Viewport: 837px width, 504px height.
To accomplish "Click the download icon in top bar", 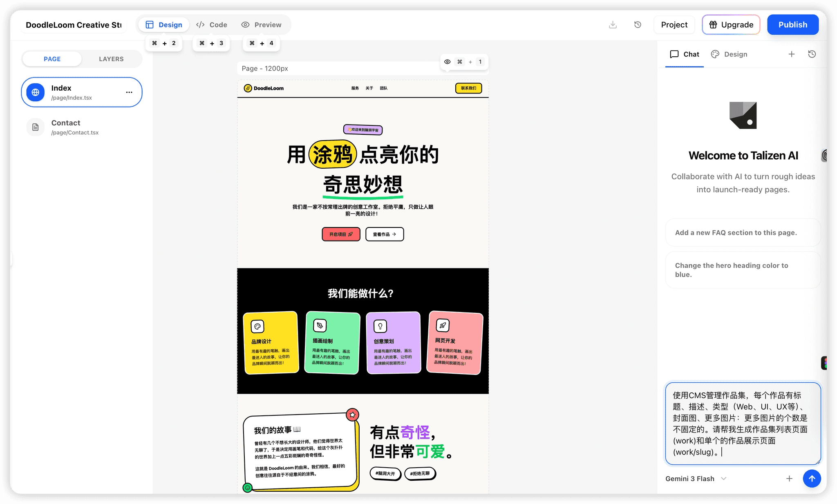I will pos(613,25).
